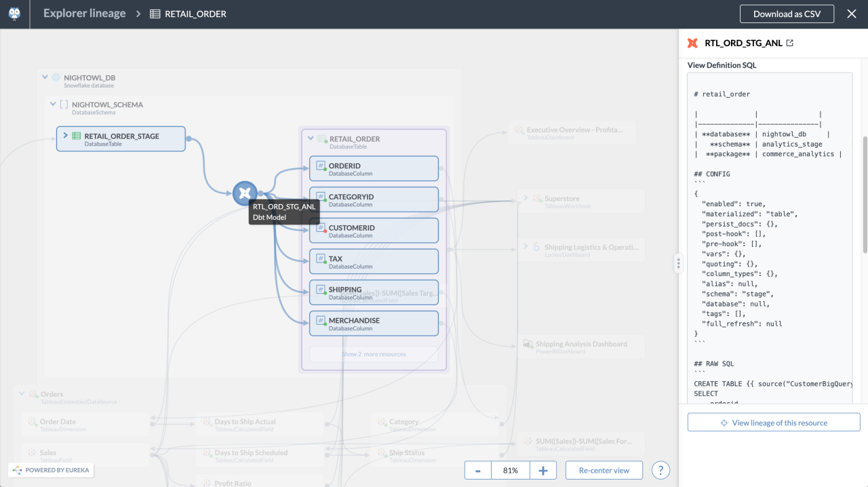
Task: Collapse the NIGHTOWL_DB database group
Action: 45,78
